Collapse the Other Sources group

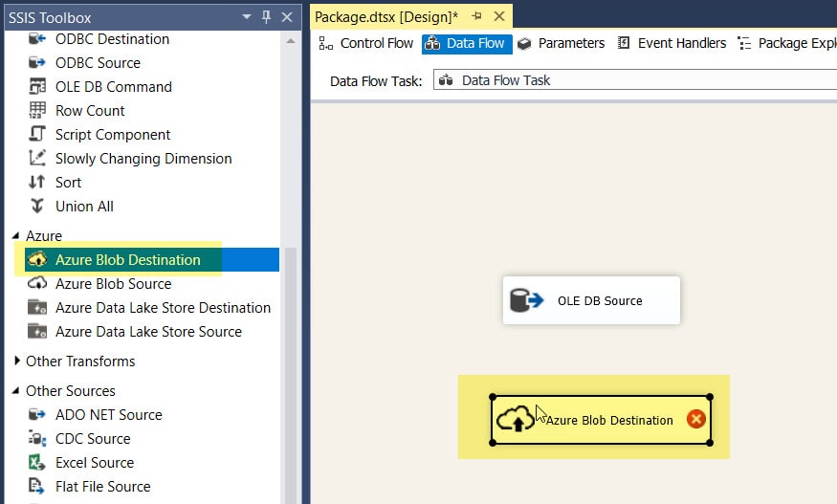(x=16, y=391)
